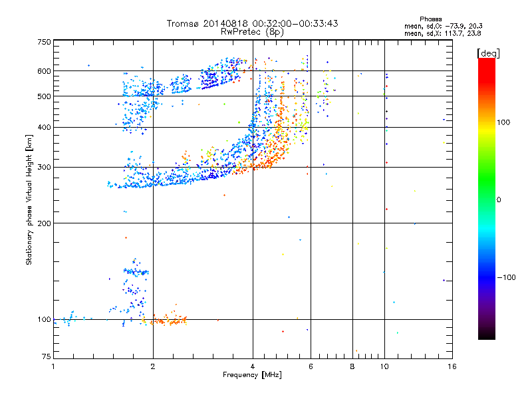Screen dimensions: 532x399
Task: Click the 'Stationary phase Virtual Height [km]' axis title
Action: 29,199
